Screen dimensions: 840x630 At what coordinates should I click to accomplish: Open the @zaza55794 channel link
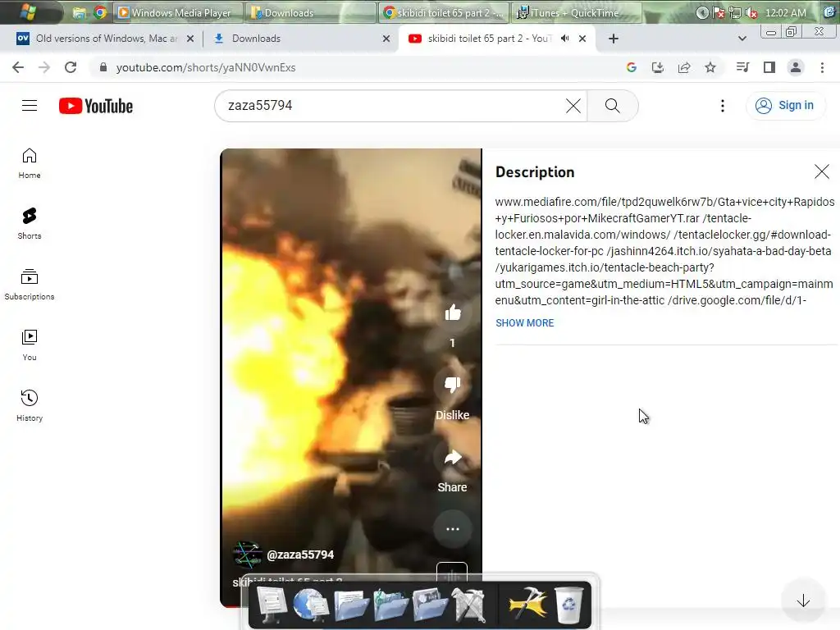300,555
